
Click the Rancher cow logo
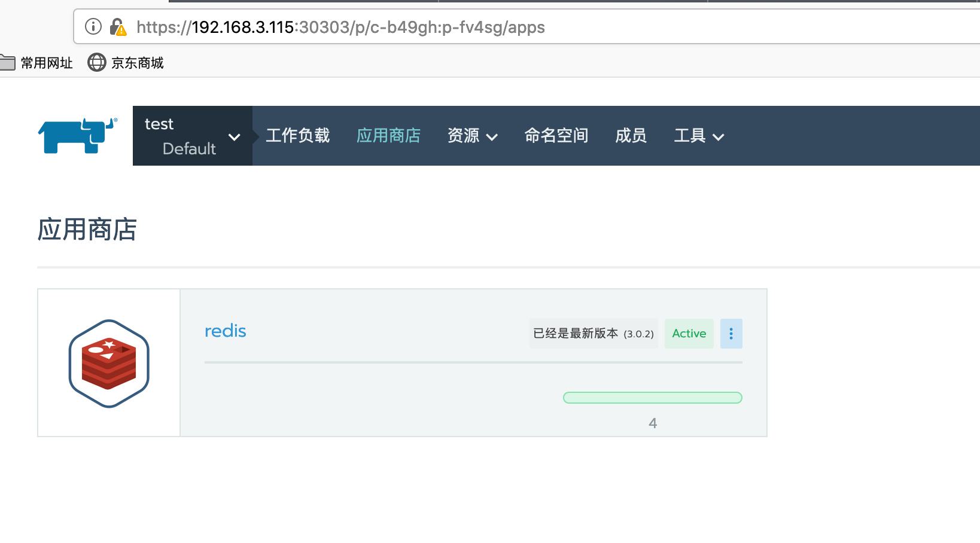point(78,136)
